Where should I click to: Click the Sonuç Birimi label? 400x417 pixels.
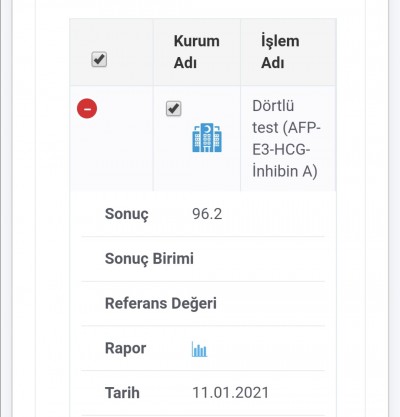click(149, 259)
